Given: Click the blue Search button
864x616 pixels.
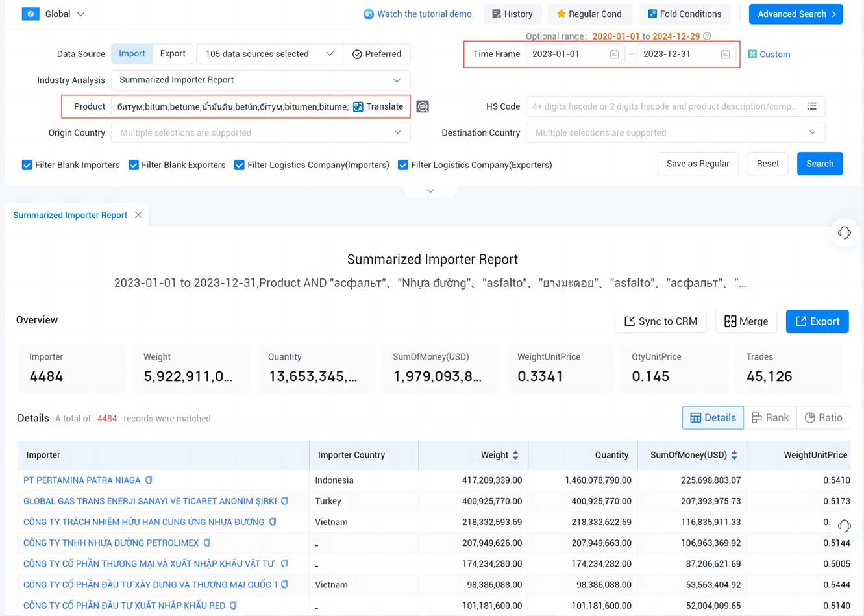Looking at the screenshot, I should coord(820,164).
